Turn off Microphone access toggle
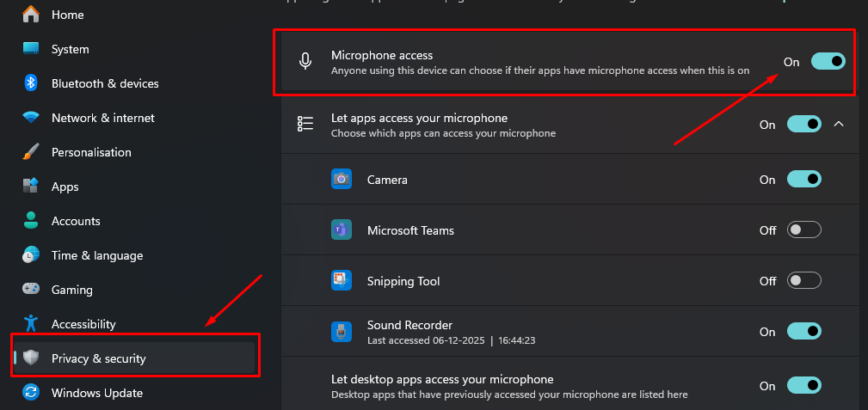This screenshot has height=410, width=868. 828,61
